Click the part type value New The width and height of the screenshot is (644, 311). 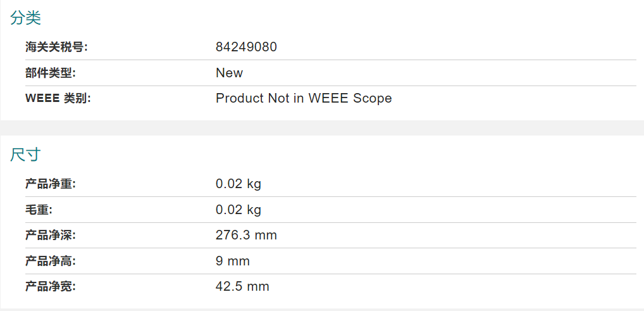[229, 73]
